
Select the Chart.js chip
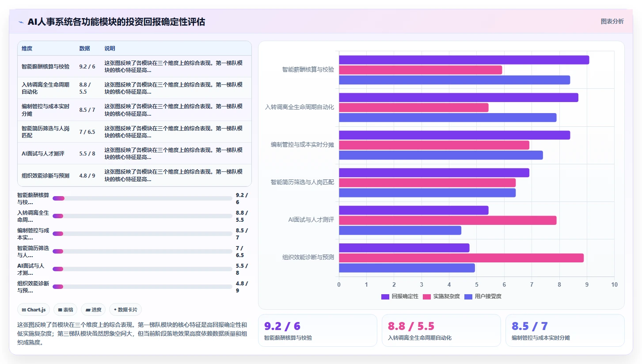click(x=34, y=310)
